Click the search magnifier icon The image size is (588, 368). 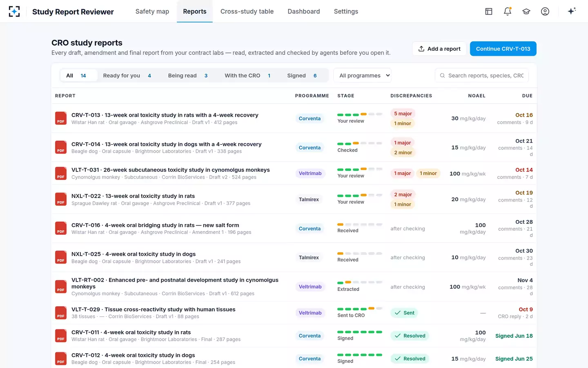pos(442,76)
